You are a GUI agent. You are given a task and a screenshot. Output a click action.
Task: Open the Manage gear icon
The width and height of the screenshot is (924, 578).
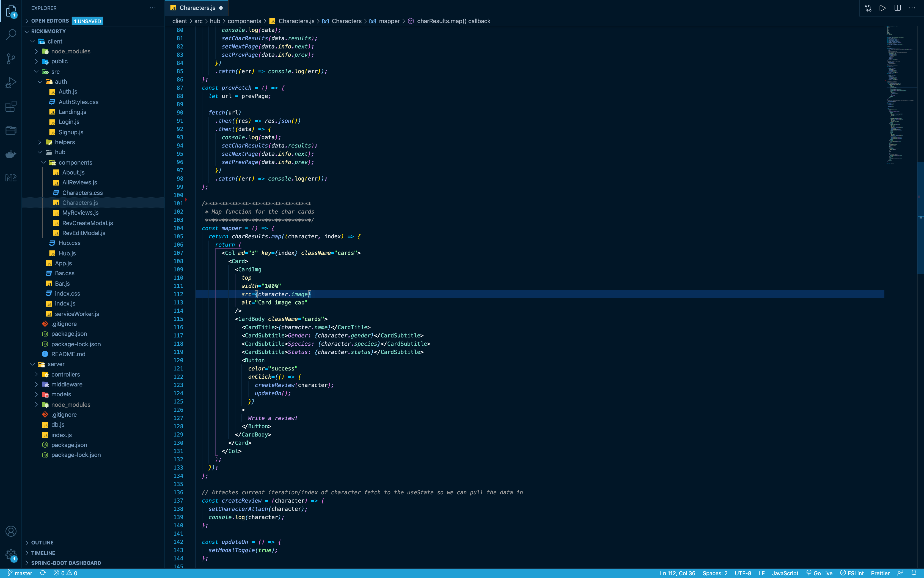[11, 555]
